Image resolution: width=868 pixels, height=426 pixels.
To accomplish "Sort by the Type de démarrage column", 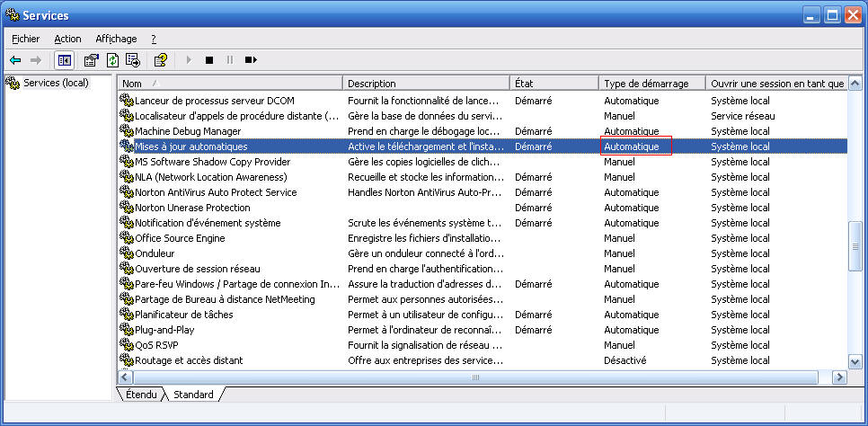I will [x=651, y=84].
